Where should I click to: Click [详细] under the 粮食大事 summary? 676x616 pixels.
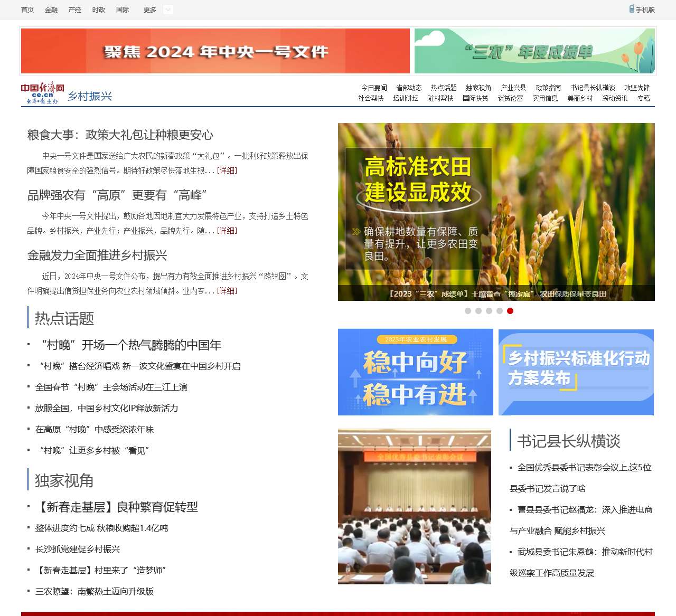pyautogui.click(x=227, y=170)
